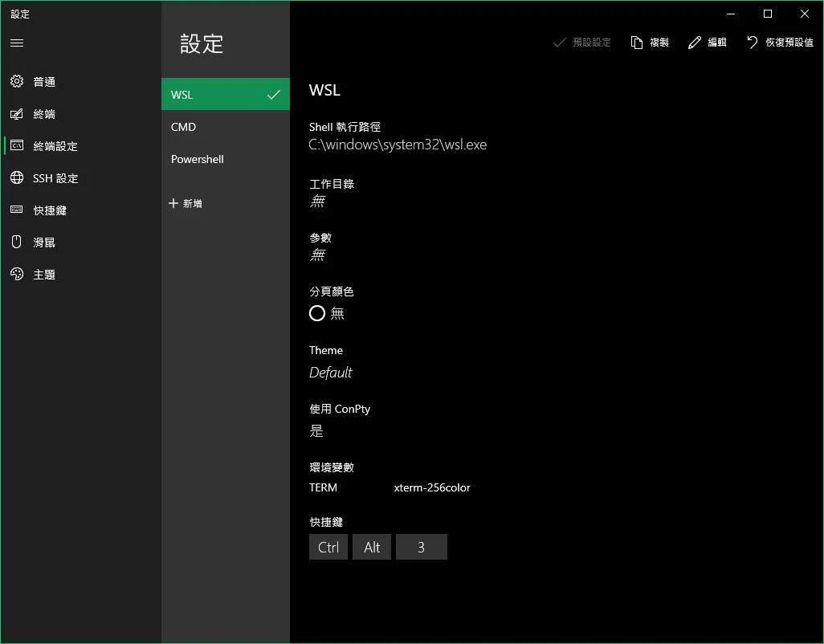Click the 終端 terminal pencil icon
This screenshot has width=824, height=644.
(17, 114)
